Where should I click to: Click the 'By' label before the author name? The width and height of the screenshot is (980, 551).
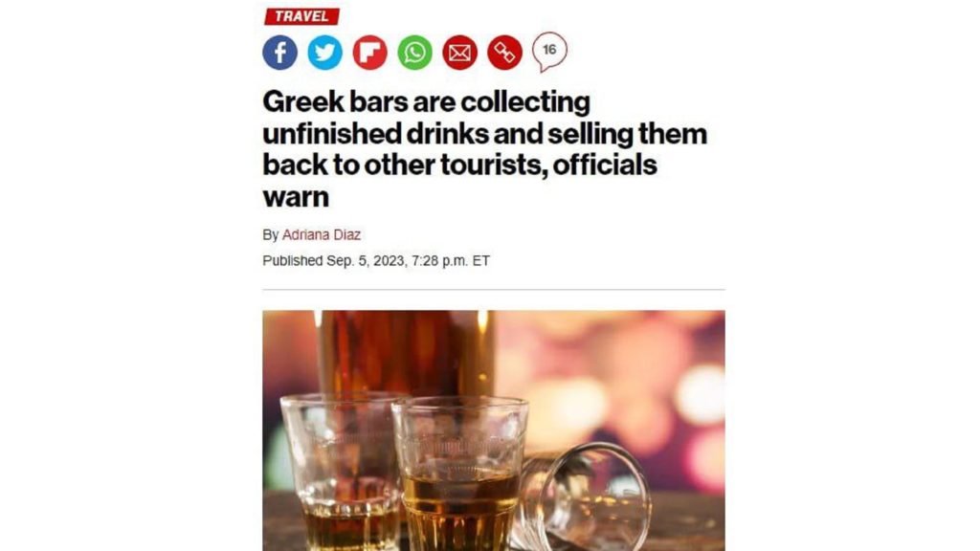[270, 235]
